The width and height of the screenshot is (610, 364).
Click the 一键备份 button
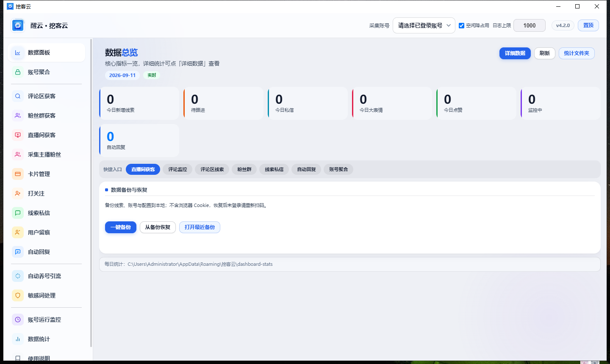click(121, 227)
